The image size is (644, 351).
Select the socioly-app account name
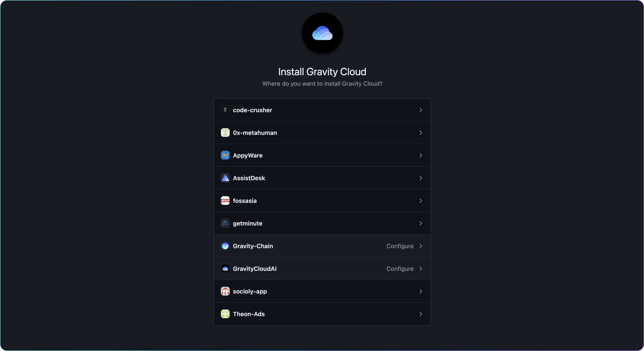[x=249, y=291]
